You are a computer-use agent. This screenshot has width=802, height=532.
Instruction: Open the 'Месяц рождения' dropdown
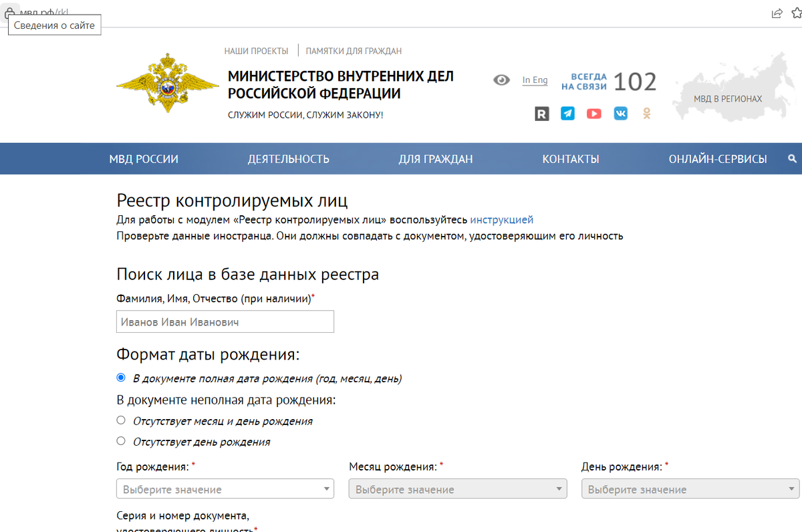[x=457, y=489]
